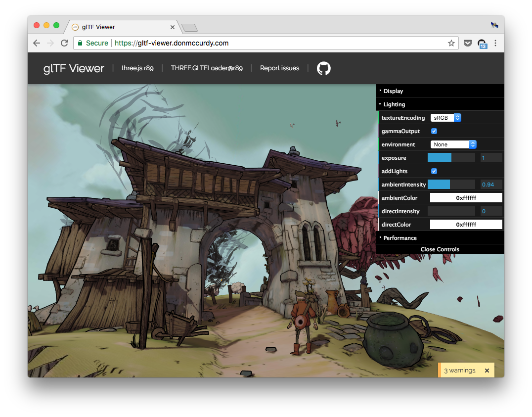The height and width of the screenshot is (417, 532).
Task: Open a new browser tab
Action: [x=189, y=28]
